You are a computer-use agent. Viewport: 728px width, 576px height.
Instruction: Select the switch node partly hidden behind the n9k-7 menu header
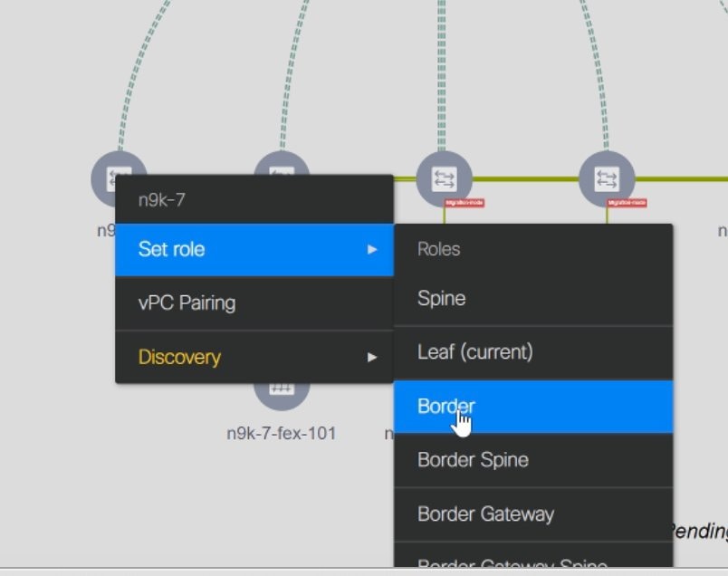click(282, 163)
